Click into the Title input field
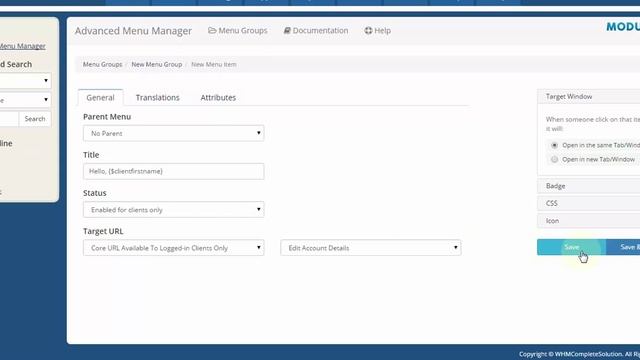 coord(173,171)
